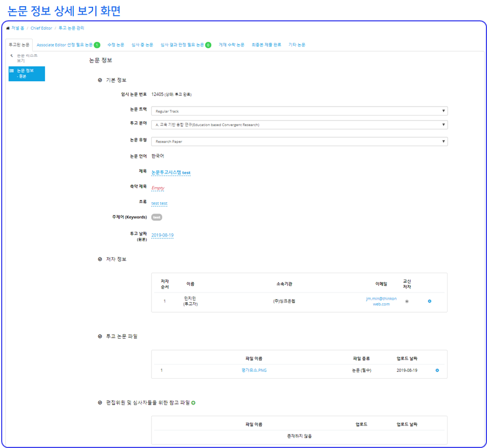Screen dimensions: 487x448
Task: Click the 논문 언어 value 한국어
Action: point(157,156)
